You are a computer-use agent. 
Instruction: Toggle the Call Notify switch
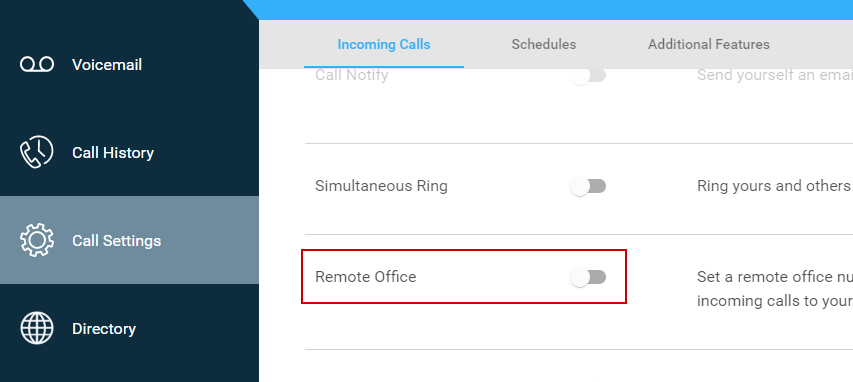click(x=588, y=75)
